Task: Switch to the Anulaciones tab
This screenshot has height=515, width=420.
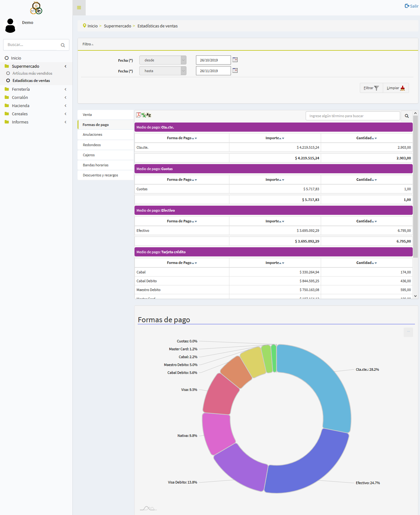Action: coord(93,135)
